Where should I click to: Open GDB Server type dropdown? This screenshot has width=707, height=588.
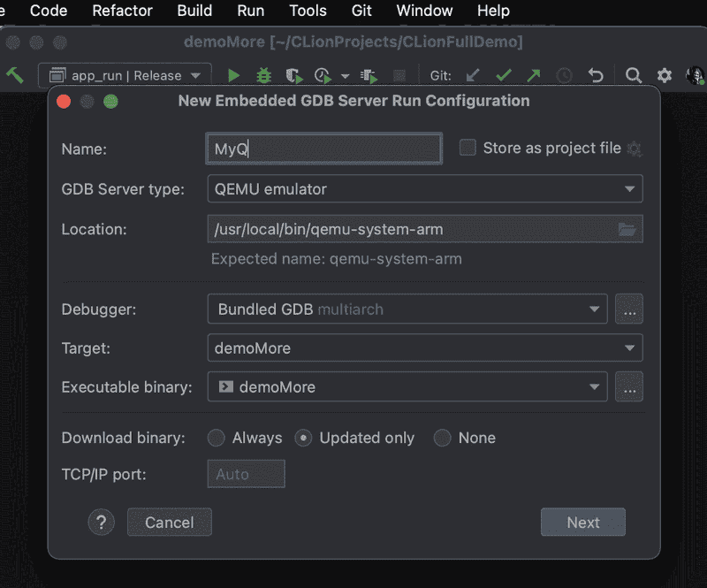point(425,188)
